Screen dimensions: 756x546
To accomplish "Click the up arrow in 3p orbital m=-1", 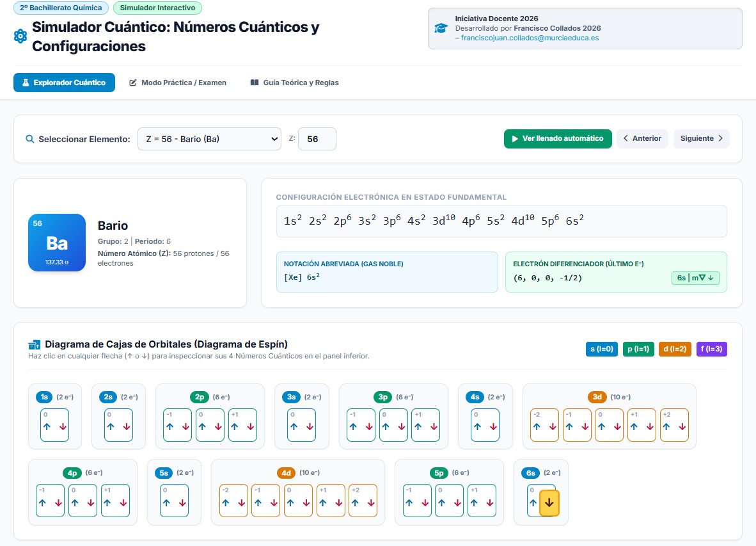I will tap(353, 426).
